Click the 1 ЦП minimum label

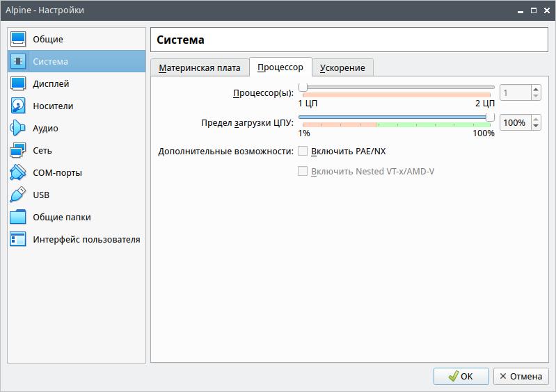tap(308, 104)
